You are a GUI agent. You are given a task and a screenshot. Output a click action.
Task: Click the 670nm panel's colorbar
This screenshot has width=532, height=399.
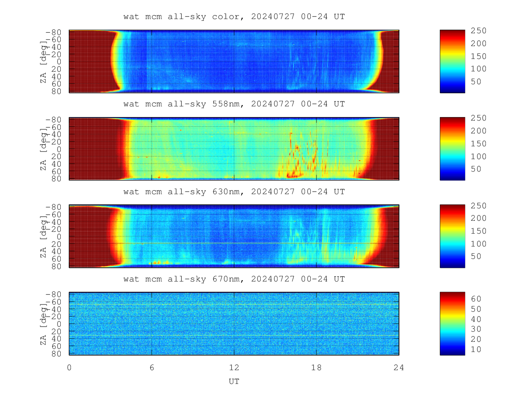coord(452,324)
